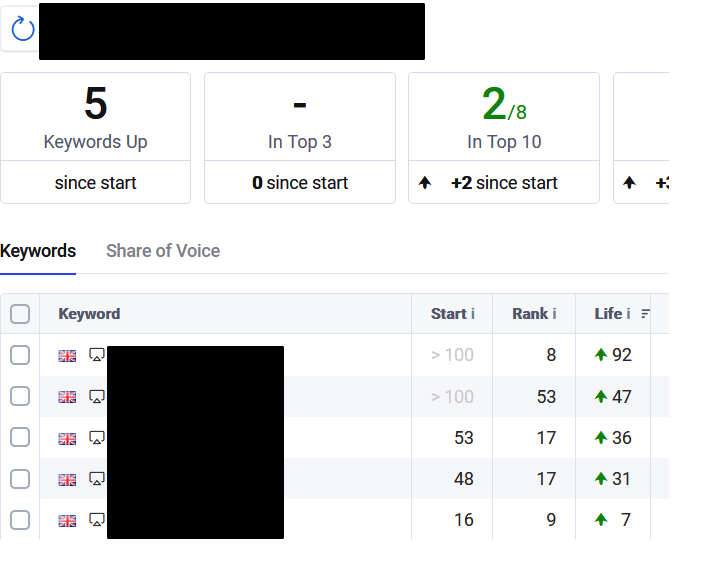Click device icon in rank 9 row
This screenshot has width=717, height=568.
coord(96,520)
